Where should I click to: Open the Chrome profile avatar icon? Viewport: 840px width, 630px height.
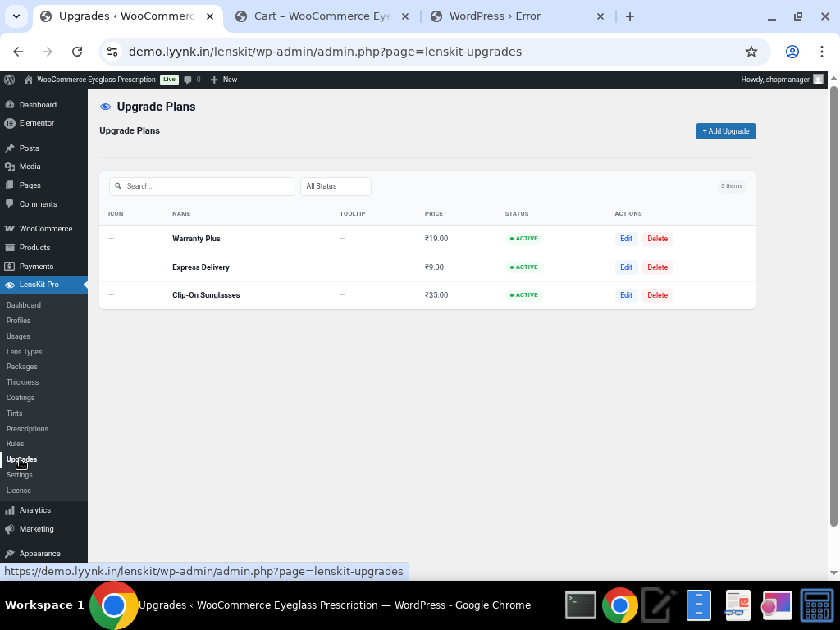pos(792,52)
